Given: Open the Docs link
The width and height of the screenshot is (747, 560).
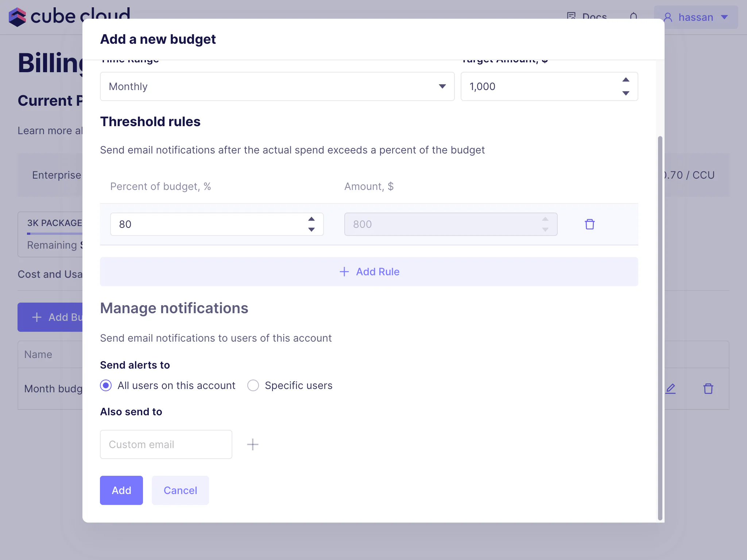Looking at the screenshot, I should [x=587, y=17].
